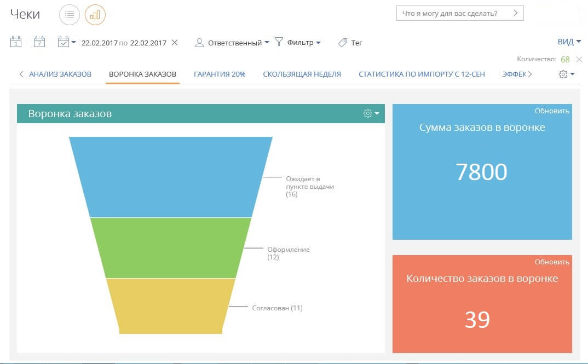Screen dimensions: 588x364
Task: Select the one-day calendar filter icon
Action: [x=16, y=42]
